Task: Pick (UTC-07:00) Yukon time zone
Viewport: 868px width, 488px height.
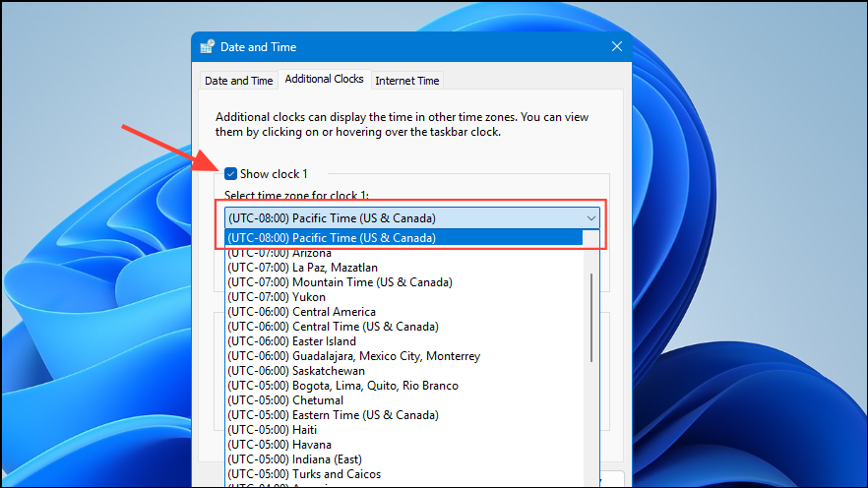Action: tap(404, 297)
